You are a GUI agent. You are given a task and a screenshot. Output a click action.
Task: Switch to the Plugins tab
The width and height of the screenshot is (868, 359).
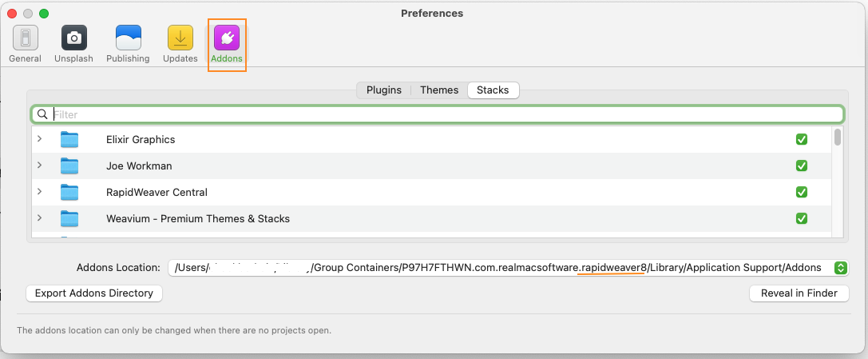click(x=384, y=90)
